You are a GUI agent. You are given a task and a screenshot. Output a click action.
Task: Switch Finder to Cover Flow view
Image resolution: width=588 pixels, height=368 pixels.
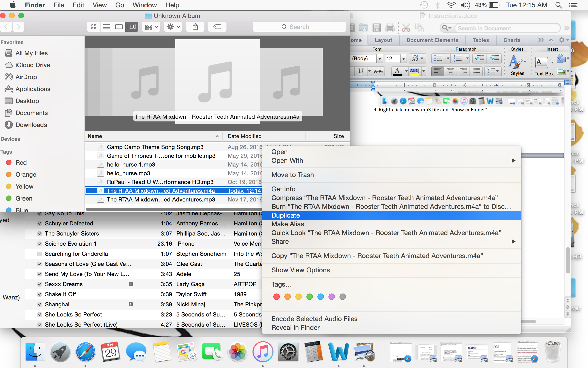pyautogui.click(x=132, y=27)
